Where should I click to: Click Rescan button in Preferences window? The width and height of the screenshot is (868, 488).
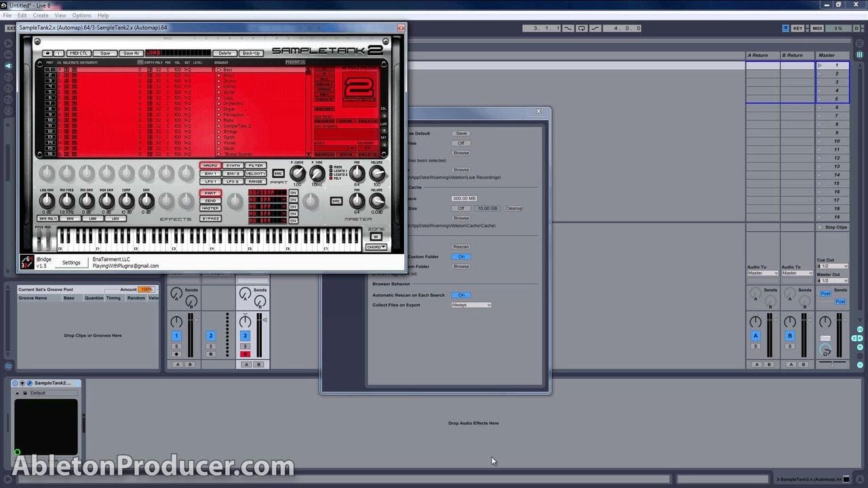tap(461, 247)
